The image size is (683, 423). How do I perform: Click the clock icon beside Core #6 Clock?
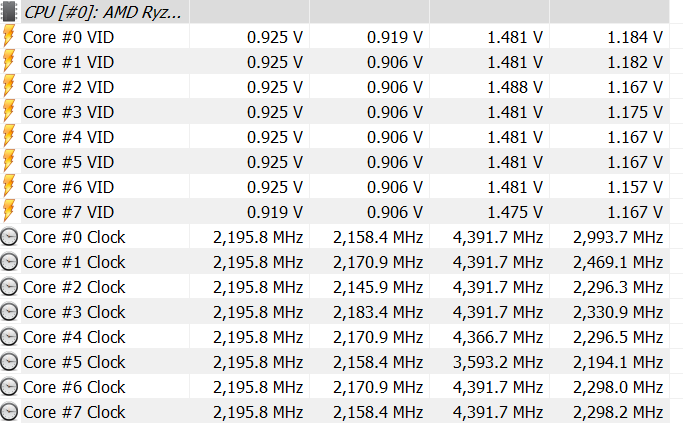pyautogui.click(x=10, y=387)
